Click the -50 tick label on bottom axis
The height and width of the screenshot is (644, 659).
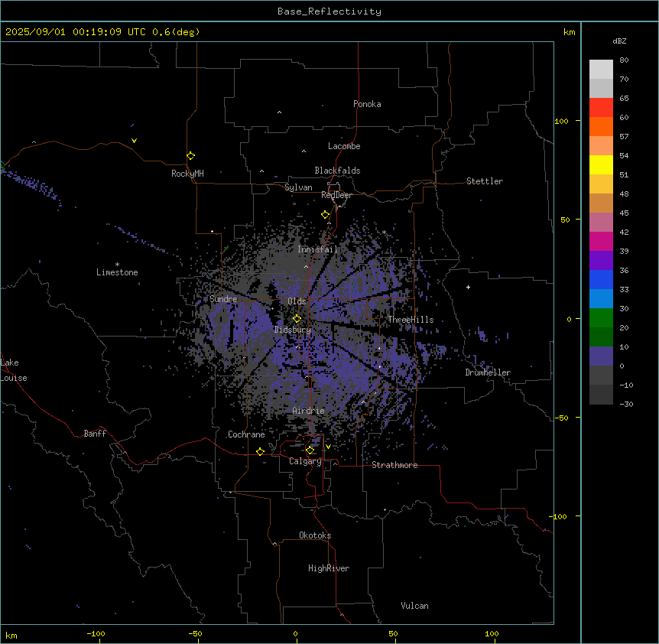click(x=195, y=633)
